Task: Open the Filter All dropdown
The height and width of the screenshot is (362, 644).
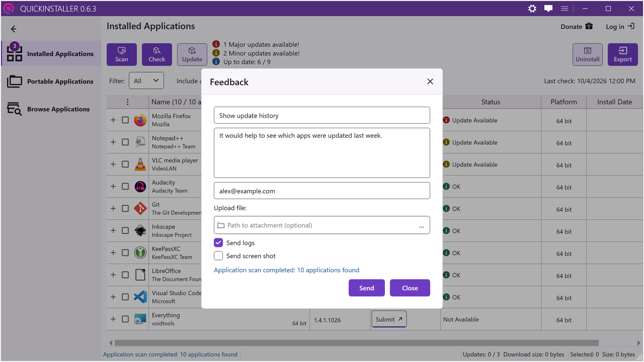Action: [x=146, y=81]
